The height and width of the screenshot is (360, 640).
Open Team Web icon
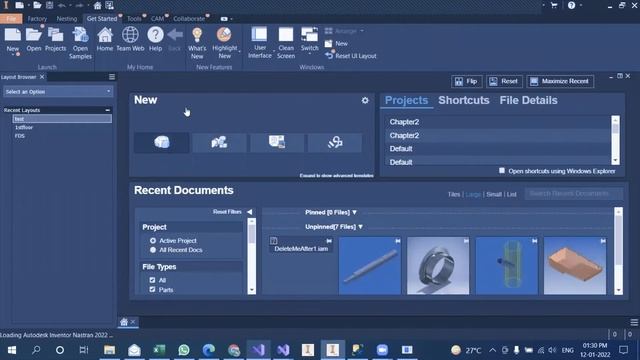pos(130,36)
